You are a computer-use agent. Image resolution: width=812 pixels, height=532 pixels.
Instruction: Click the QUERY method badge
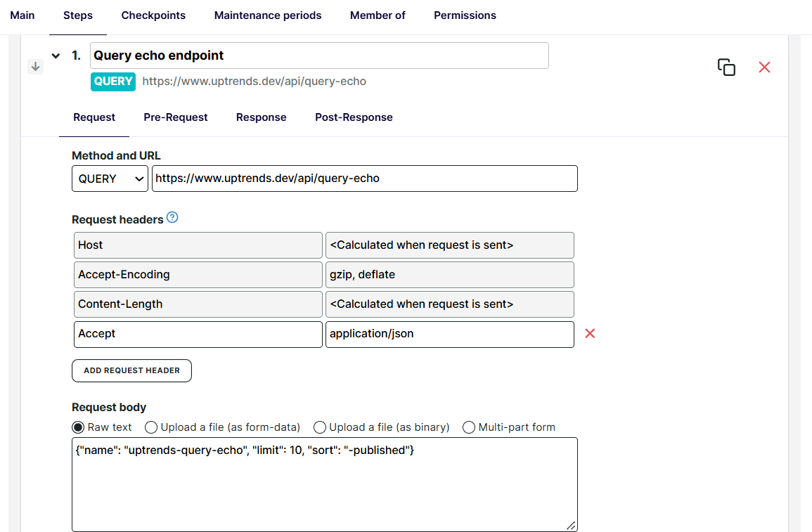click(x=113, y=82)
